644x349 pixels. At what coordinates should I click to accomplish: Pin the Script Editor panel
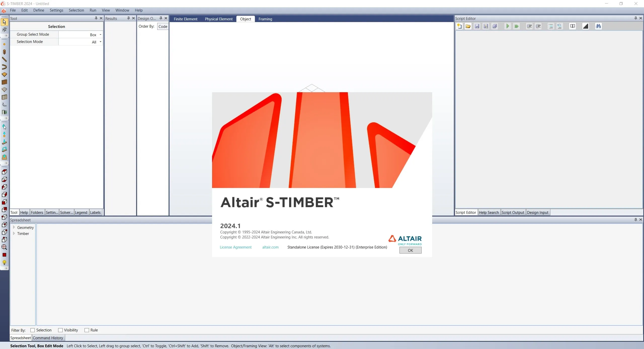(x=635, y=18)
